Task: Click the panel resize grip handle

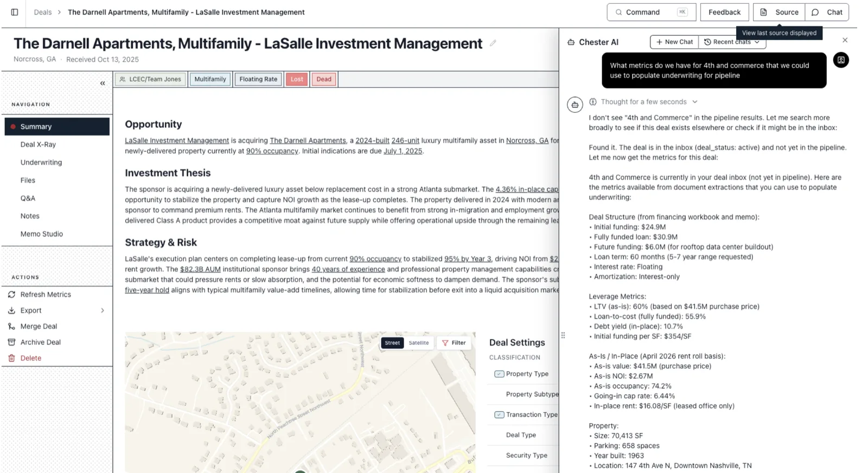Action: [x=563, y=335]
